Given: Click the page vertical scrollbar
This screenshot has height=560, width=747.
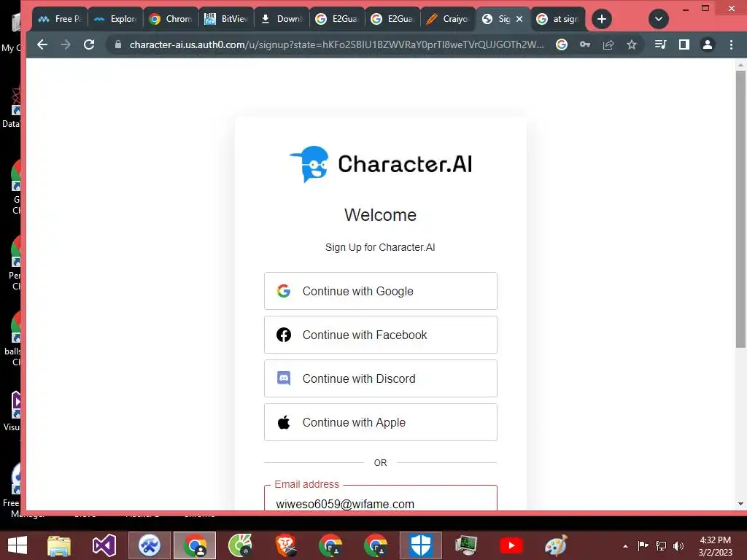Looking at the screenshot, I should (x=740, y=209).
